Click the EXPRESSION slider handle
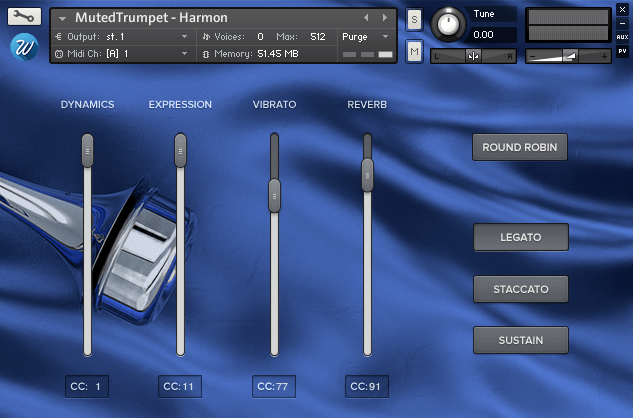This screenshot has width=633, height=418. point(180,150)
